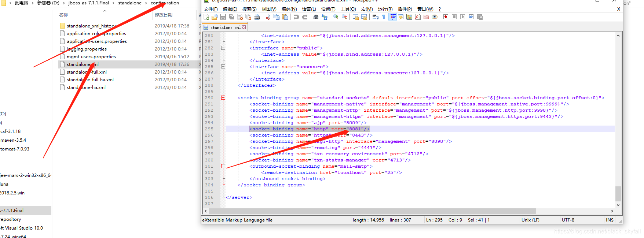
Task: Open the 插件(P) menu
Action: pos(405,9)
